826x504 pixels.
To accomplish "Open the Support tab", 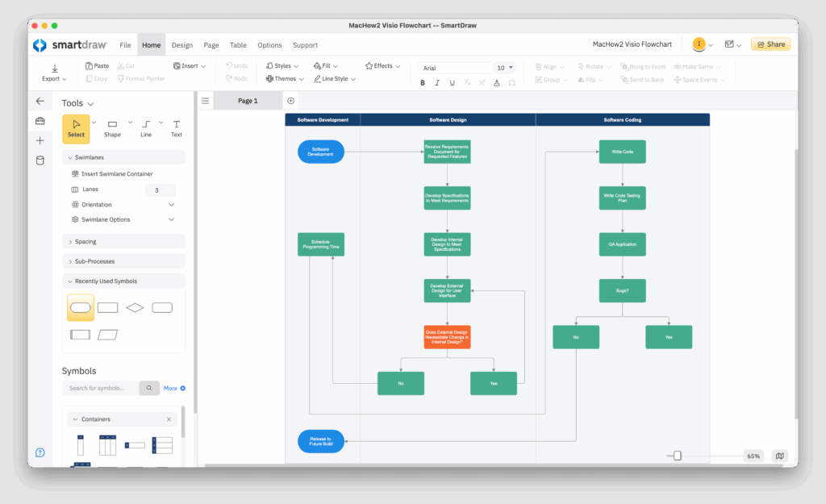I will (305, 45).
